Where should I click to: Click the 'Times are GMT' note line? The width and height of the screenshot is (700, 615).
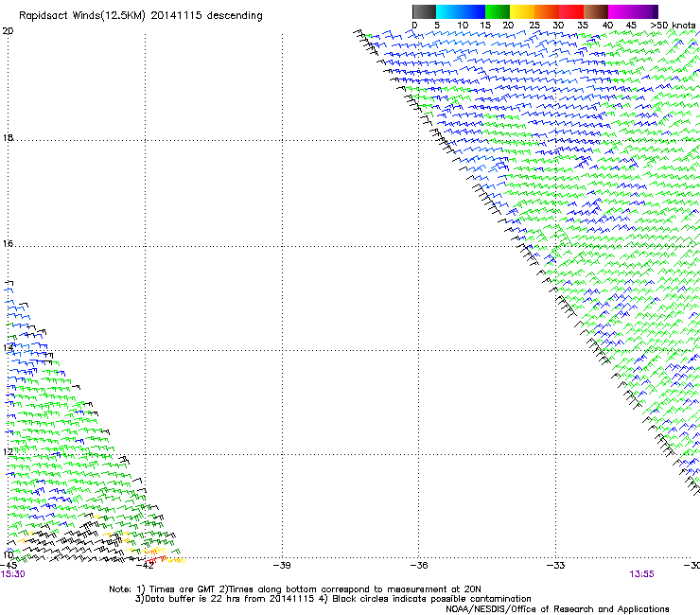(x=295, y=589)
